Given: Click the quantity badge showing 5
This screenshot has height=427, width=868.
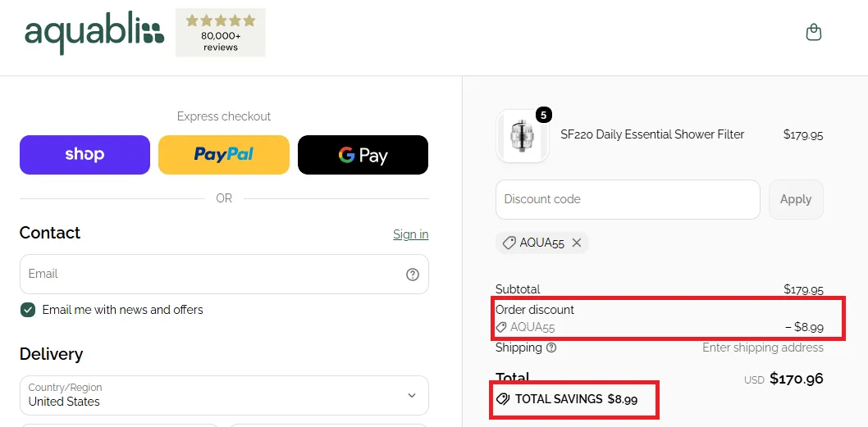Looking at the screenshot, I should click(x=543, y=115).
